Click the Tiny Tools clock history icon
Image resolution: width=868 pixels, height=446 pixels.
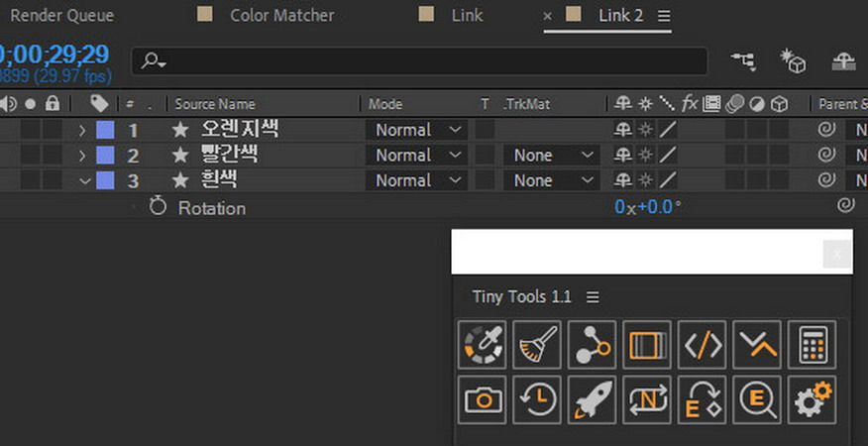click(537, 399)
